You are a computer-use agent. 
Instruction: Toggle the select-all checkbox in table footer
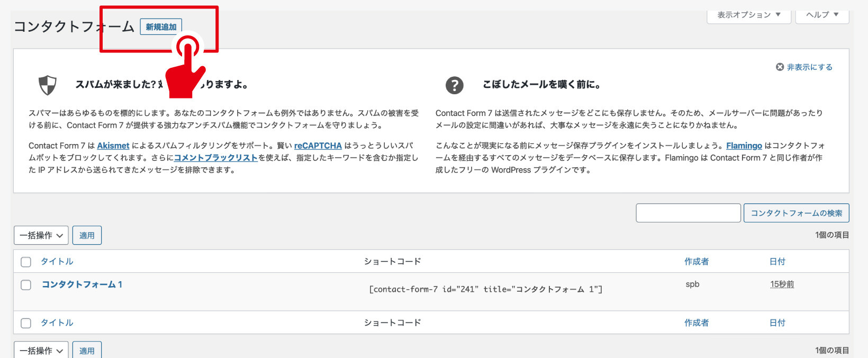(26, 323)
